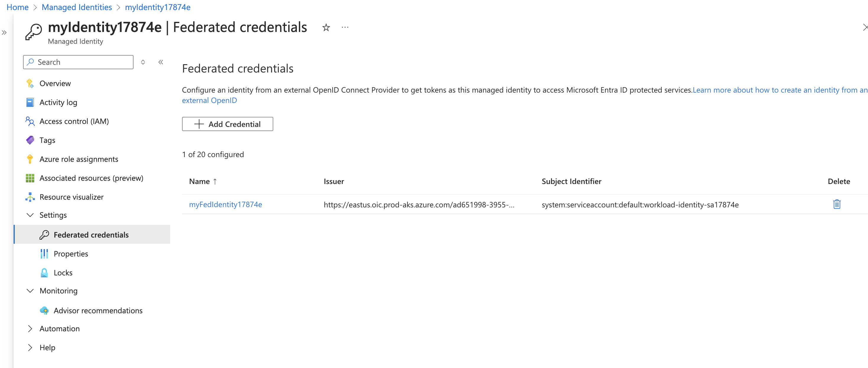Image resolution: width=868 pixels, height=368 pixels.
Task: Click the Locks padlock icon
Action: tap(44, 273)
